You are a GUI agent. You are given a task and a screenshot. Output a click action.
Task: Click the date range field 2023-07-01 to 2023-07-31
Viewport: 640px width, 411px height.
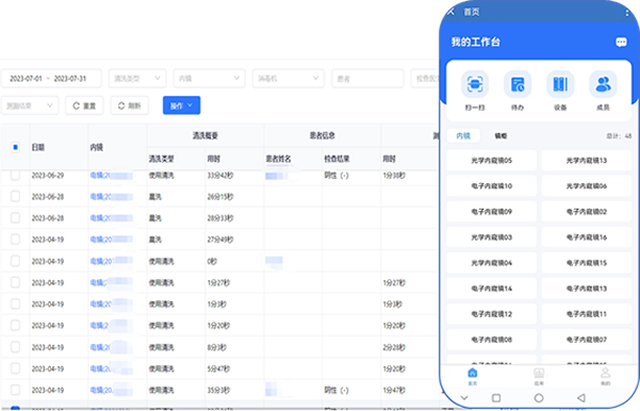click(x=50, y=77)
